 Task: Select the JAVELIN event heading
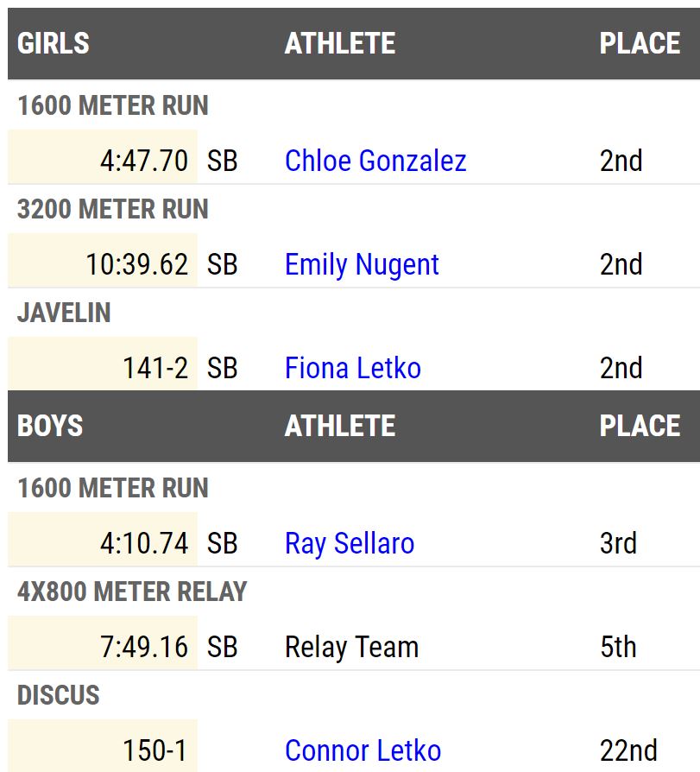(x=64, y=313)
